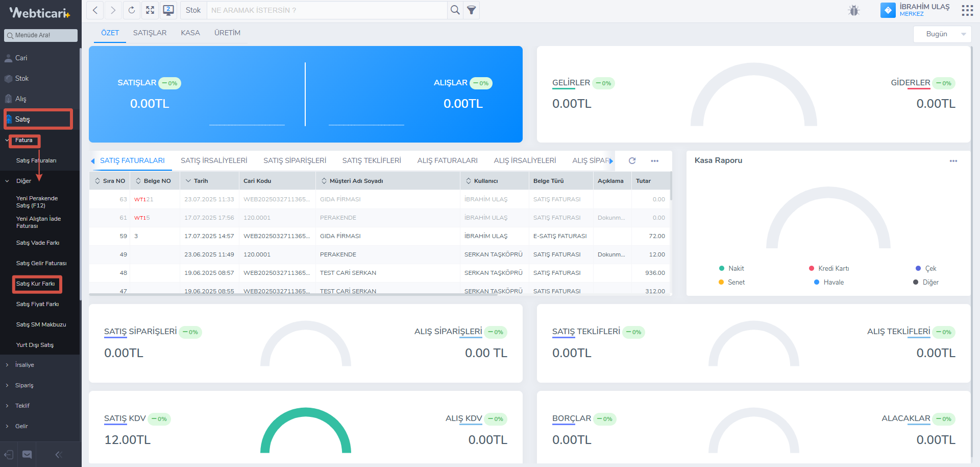Click the refresh icon in top toolbar
The width and height of the screenshot is (980, 467).
coord(132,10)
